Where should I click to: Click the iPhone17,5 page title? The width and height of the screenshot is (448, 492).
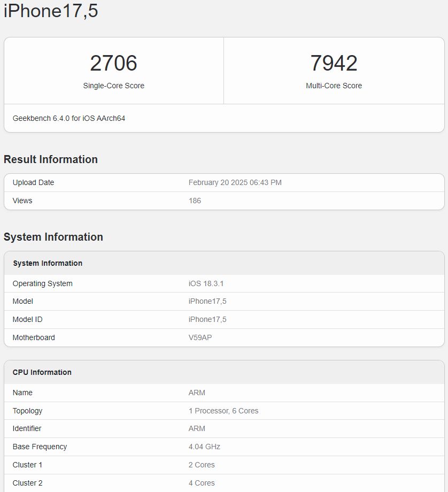[51, 11]
